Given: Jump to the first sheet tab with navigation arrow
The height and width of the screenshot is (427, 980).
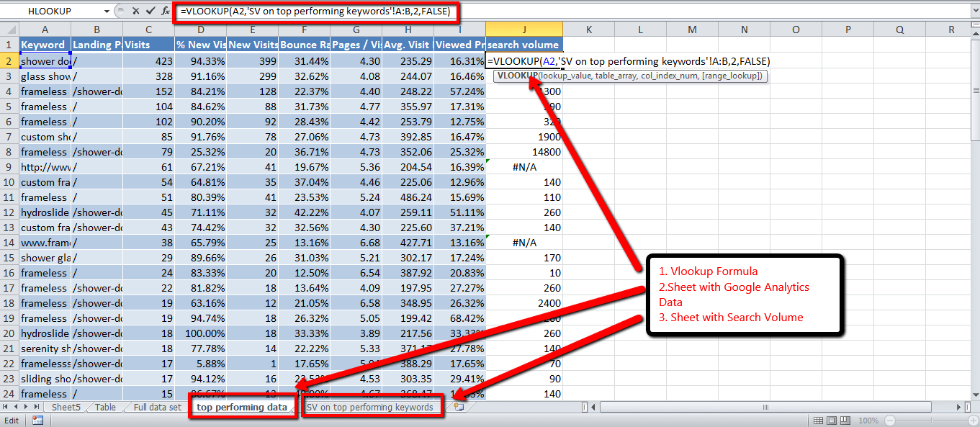Looking at the screenshot, I should [x=6, y=408].
